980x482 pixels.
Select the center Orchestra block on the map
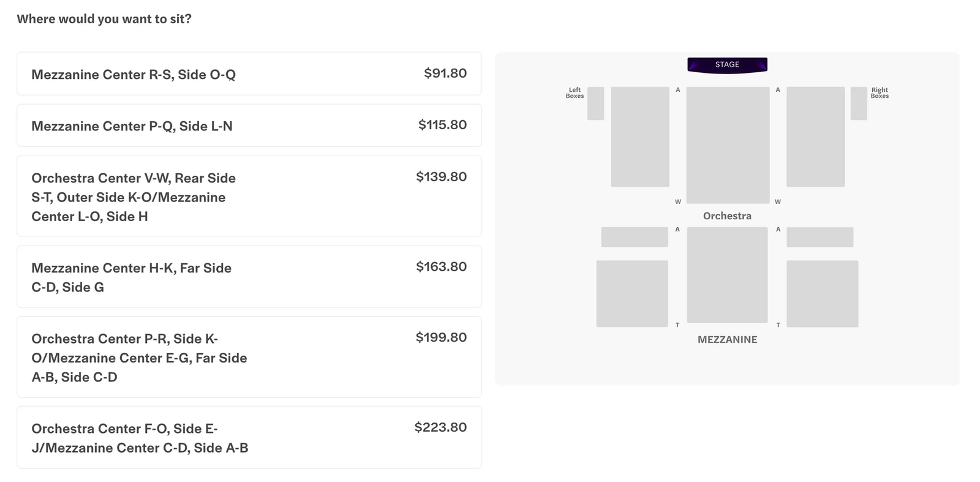click(727, 144)
